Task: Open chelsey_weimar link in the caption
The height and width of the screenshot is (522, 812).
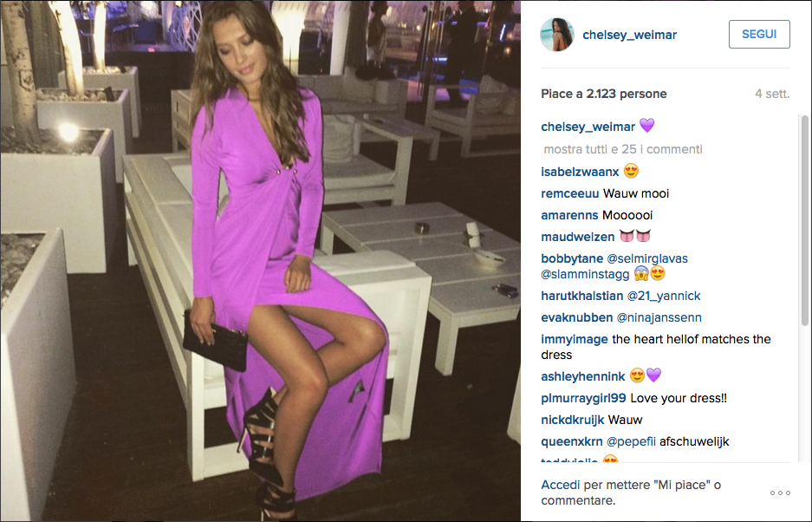Action: (588, 127)
